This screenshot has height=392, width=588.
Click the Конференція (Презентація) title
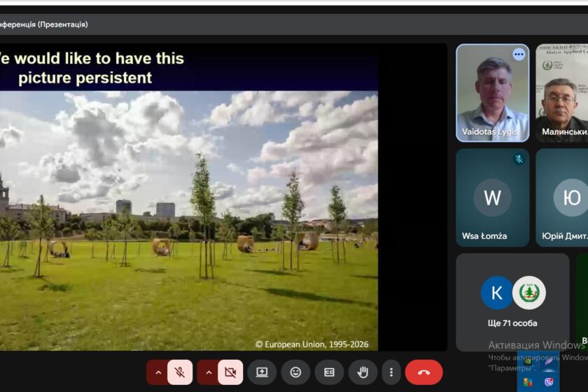(x=43, y=24)
